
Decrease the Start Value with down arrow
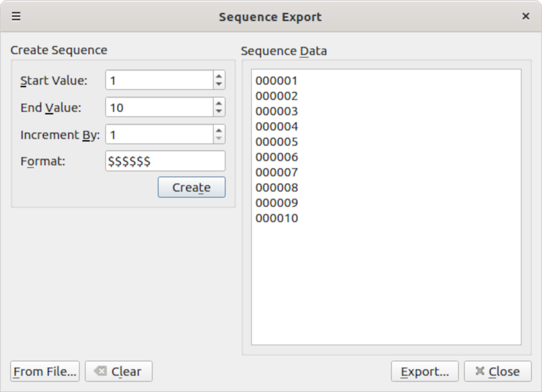tap(219, 84)
